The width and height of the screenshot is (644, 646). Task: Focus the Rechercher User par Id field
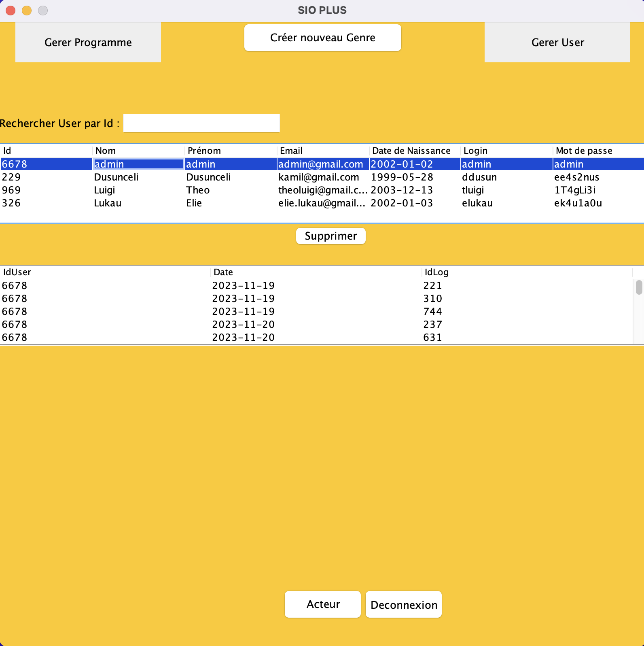[201, 123]
